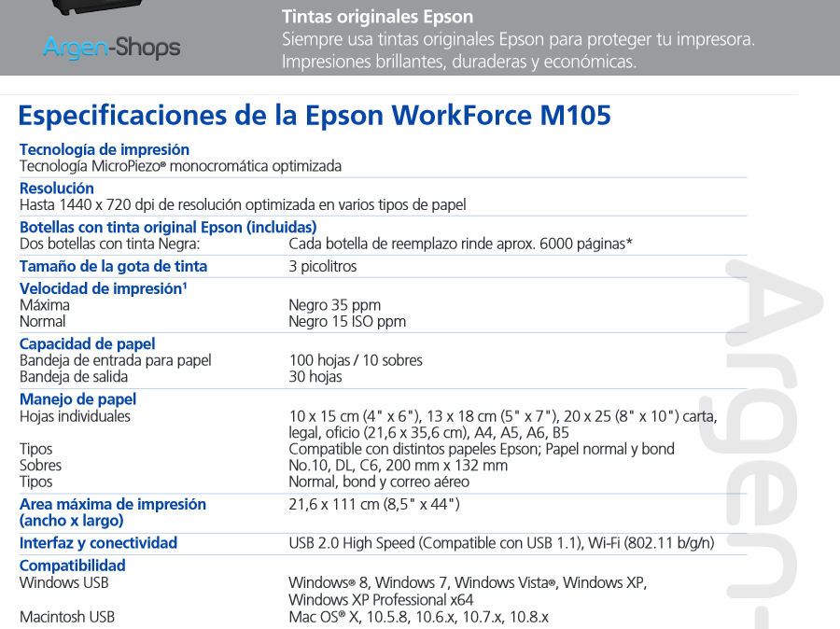Select 'Impresiones brillantes, duraderas y económicas.' text

(459, 62)
